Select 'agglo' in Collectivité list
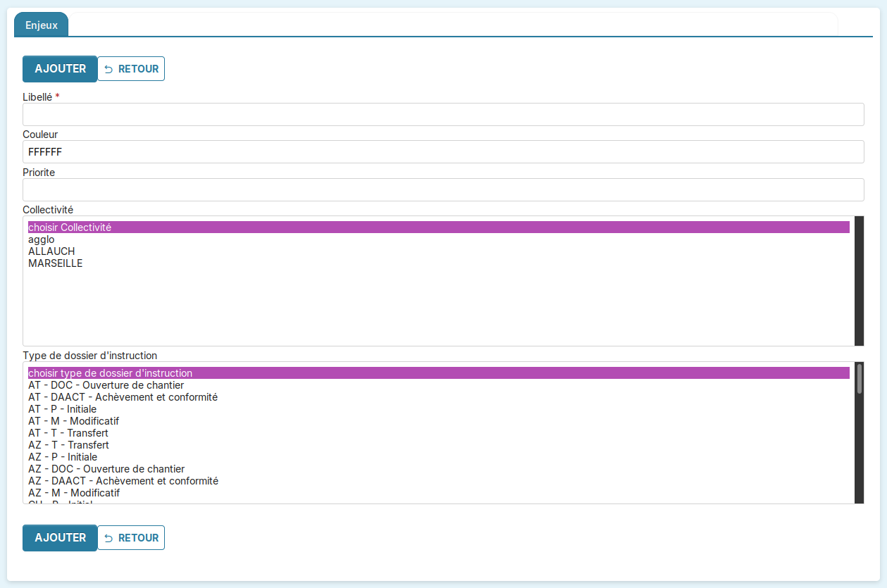The width and height of the screenshot is (887, 588). pyautogui.click(x=42, y=239)
